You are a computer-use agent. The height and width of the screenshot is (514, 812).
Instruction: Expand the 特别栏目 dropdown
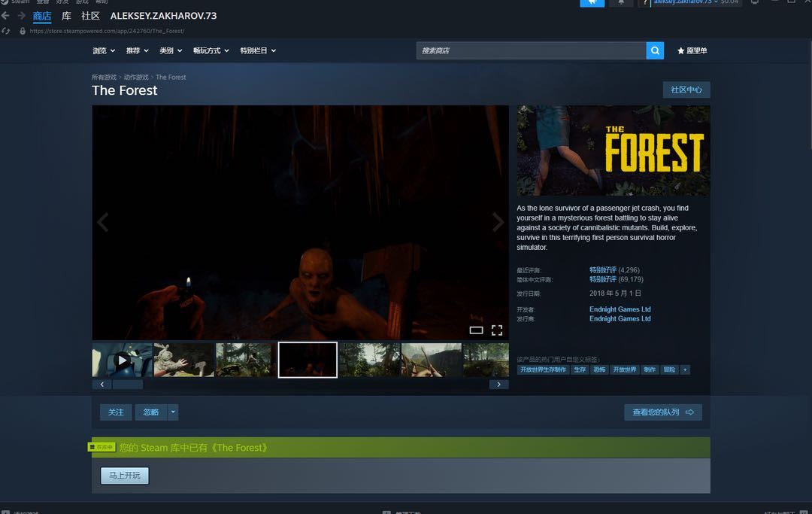click(258, 50)
